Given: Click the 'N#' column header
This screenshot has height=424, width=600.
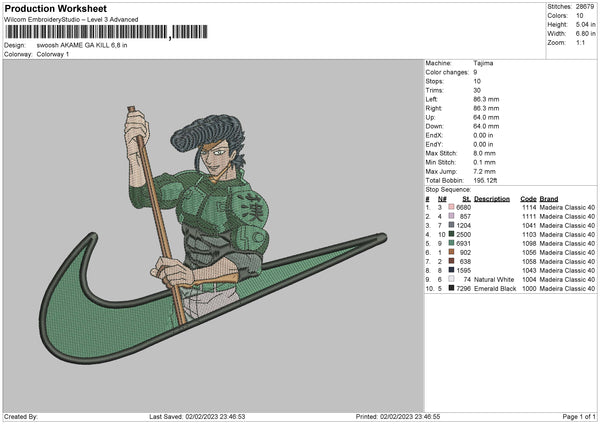Looking at the screenshot, I should pos(442,199).
